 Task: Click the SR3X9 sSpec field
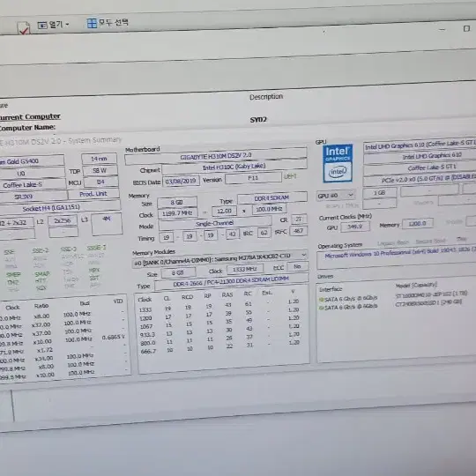click(33, 197)
